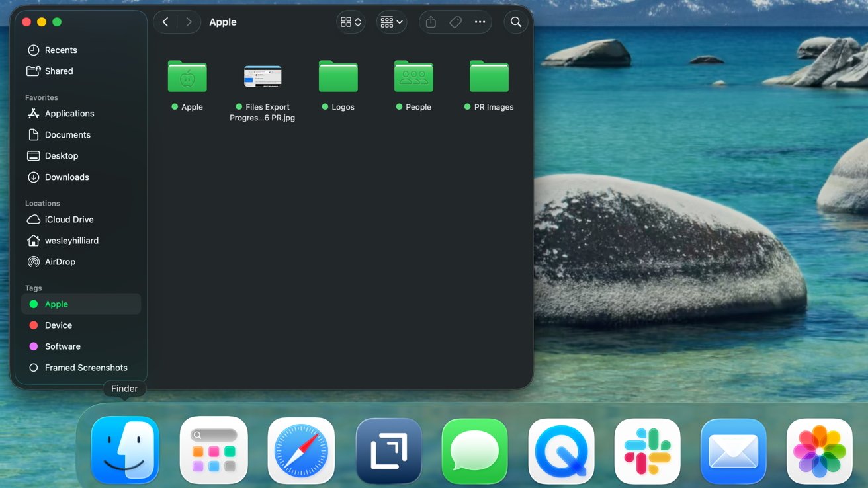This screenshot has width=868, height=488.
Task: Launch Safari from the Dock
Action: click(301, 450)
